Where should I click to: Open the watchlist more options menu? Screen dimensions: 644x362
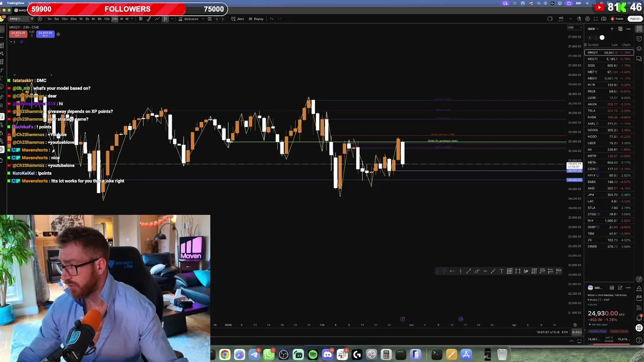coord(628,29)
